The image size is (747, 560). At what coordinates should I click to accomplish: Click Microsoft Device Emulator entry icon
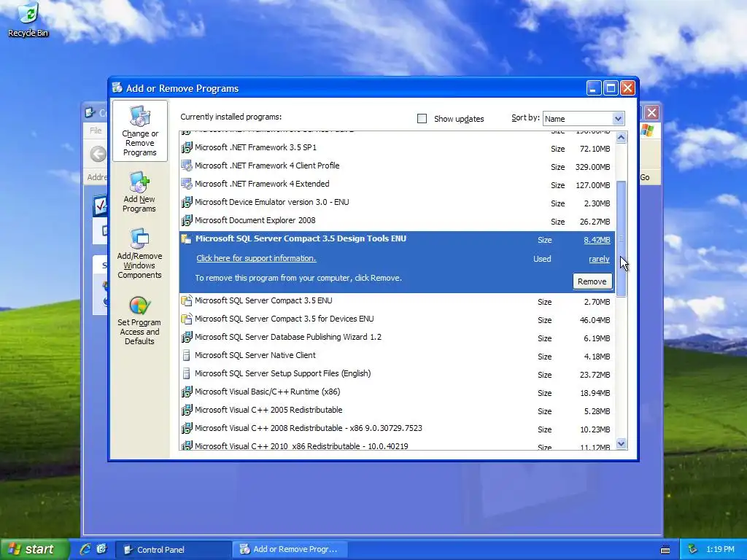187,203
